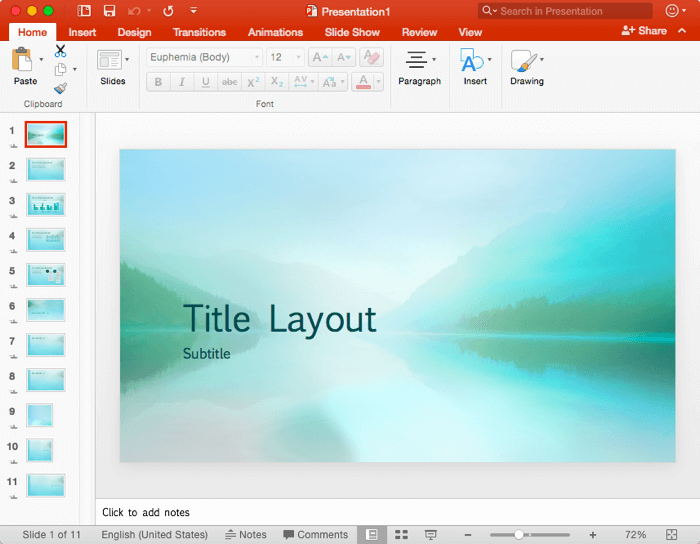Viewport: 700px width, 544px height.
Task: Click the Paste clipboard icon
Action: 22,59
